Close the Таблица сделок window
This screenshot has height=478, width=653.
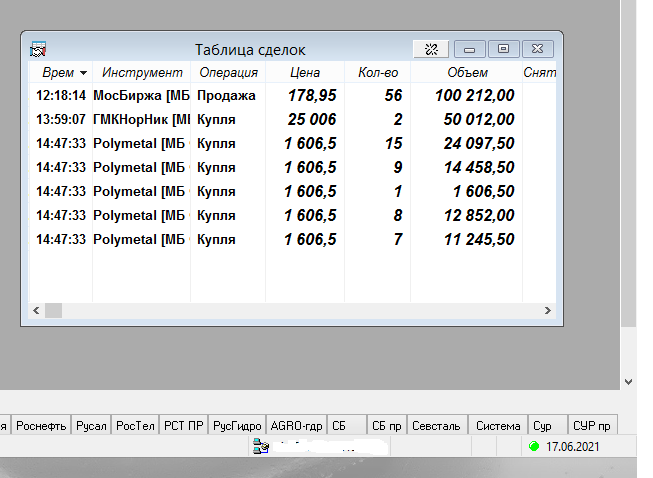click(x=538, y=49)
